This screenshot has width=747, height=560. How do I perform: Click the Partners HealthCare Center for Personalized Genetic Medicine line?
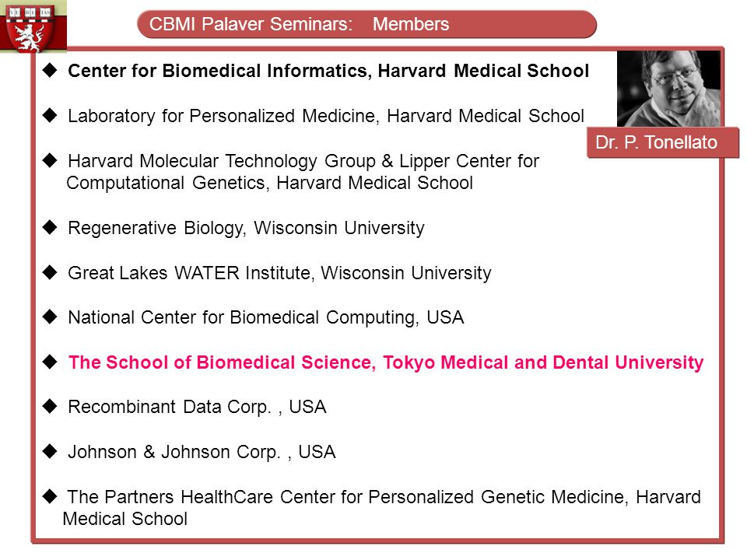[381, 508]
